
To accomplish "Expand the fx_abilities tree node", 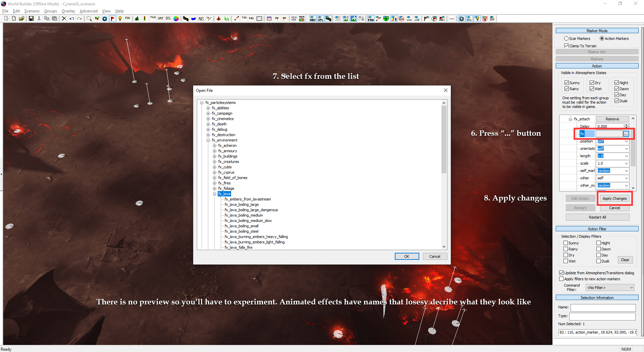I will point(208,108).
